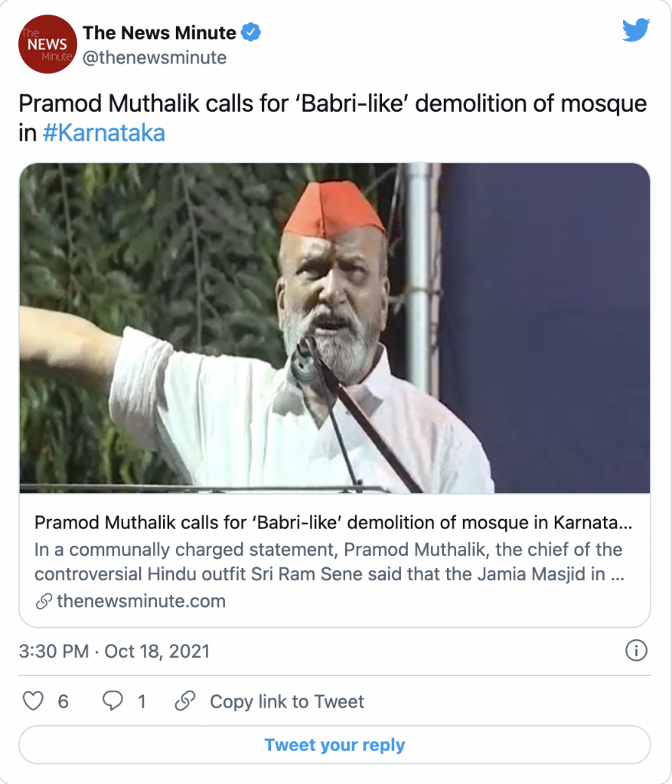This screenshot has width=672, height=784.
Task: Open the article card headline
Action: [x=333, y=522]
